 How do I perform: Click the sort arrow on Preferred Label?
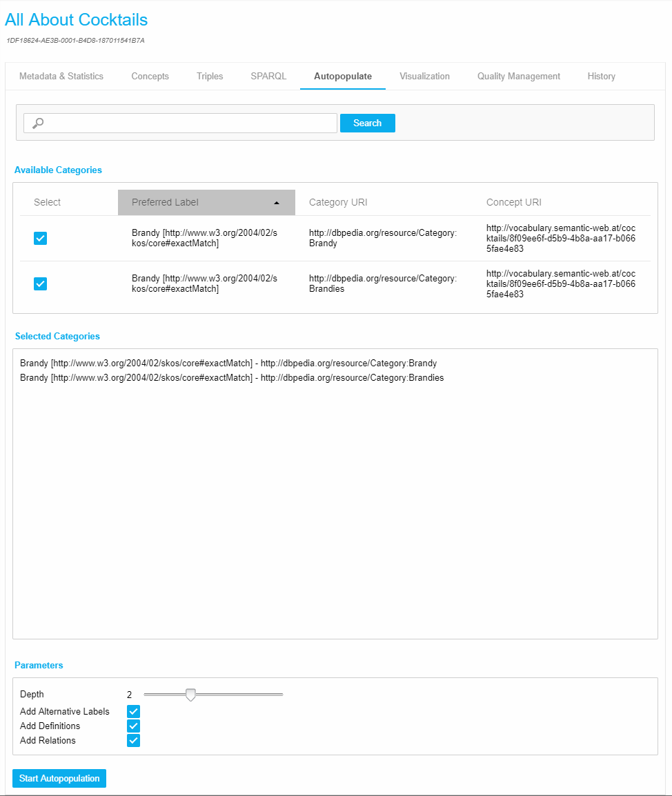tap(277, 203)
